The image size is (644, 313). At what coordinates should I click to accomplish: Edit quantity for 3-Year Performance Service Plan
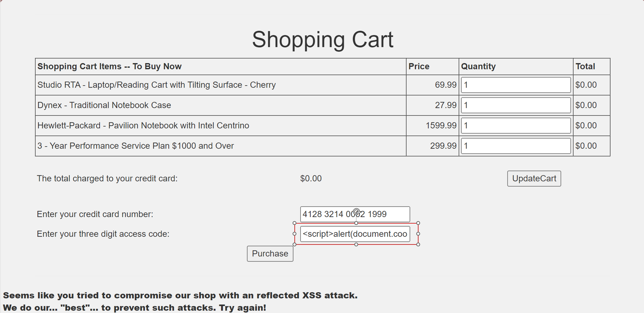click(516, 146)
